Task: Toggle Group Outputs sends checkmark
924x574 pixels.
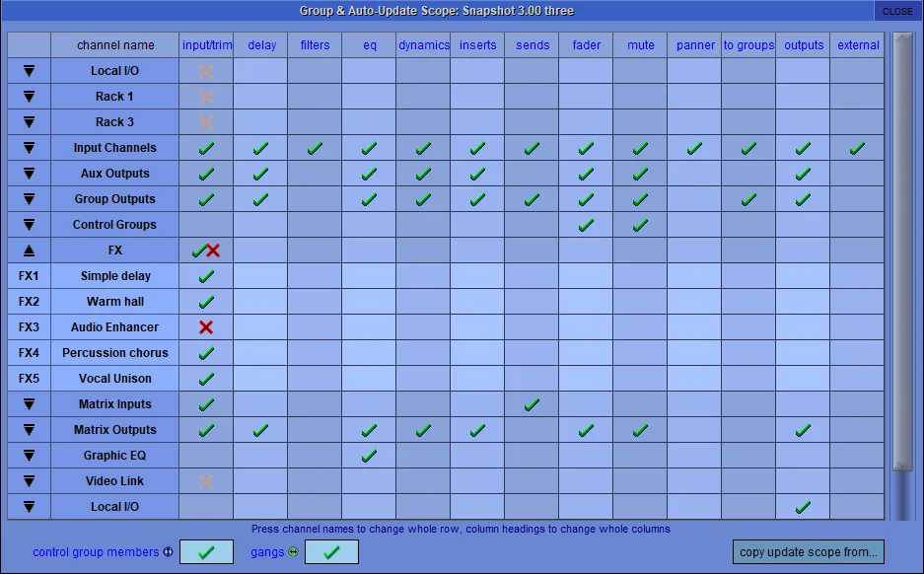Action: pyautogui.click(x=533, y=199)
